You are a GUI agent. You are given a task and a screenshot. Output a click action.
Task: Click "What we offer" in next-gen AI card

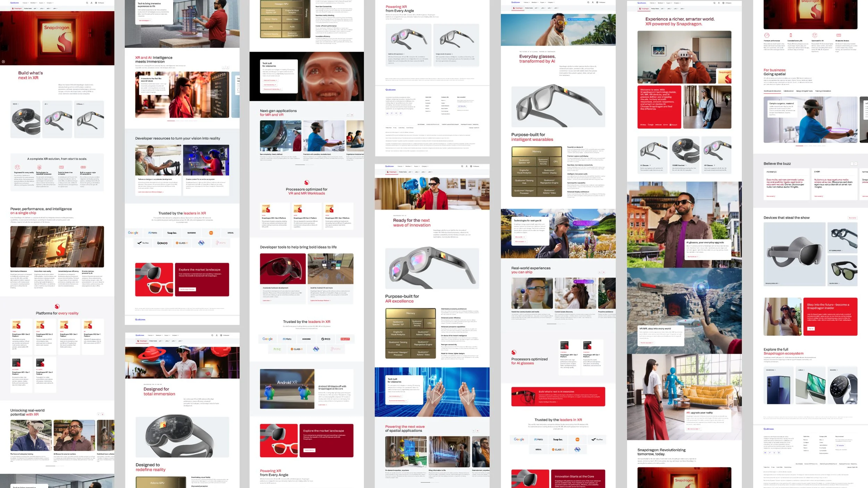pyautogui.click(x=519, y=237)
